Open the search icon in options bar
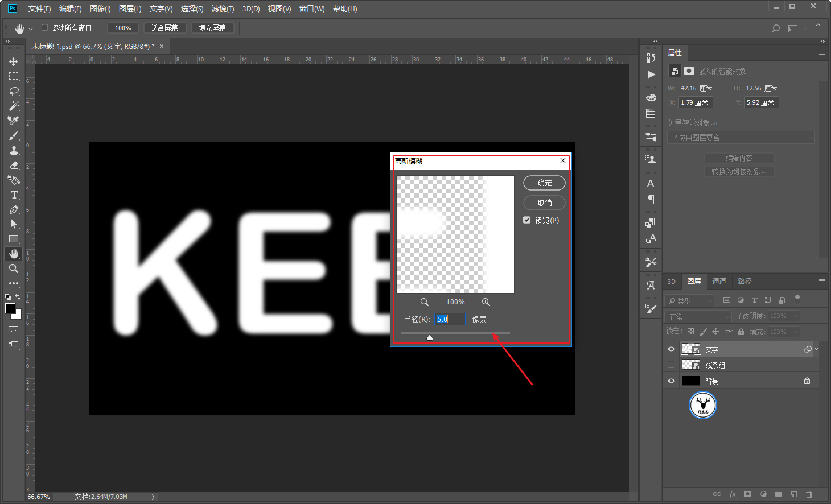This screenshot has height=504, width=831. pyautogui.click(x=775, y=28)
